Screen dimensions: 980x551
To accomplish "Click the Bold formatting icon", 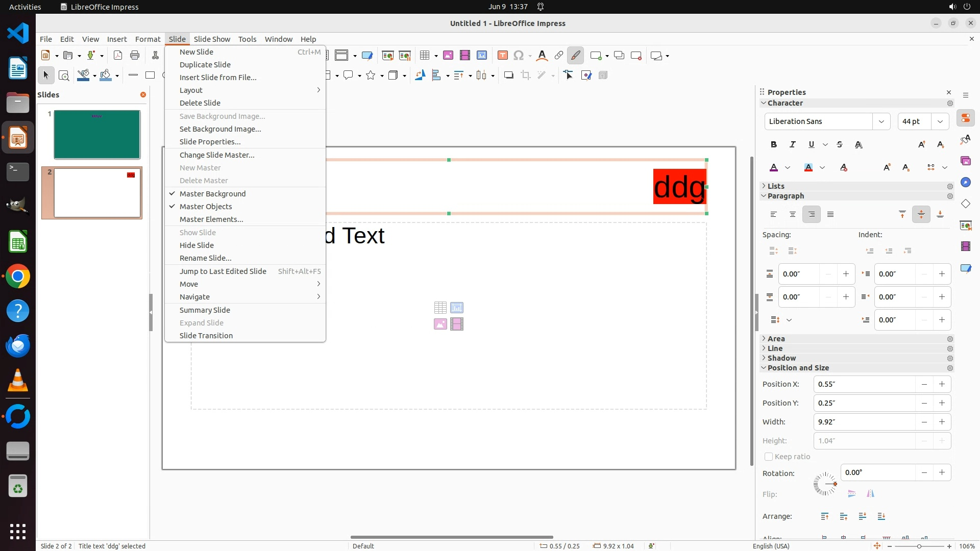I will pos(774,144).
